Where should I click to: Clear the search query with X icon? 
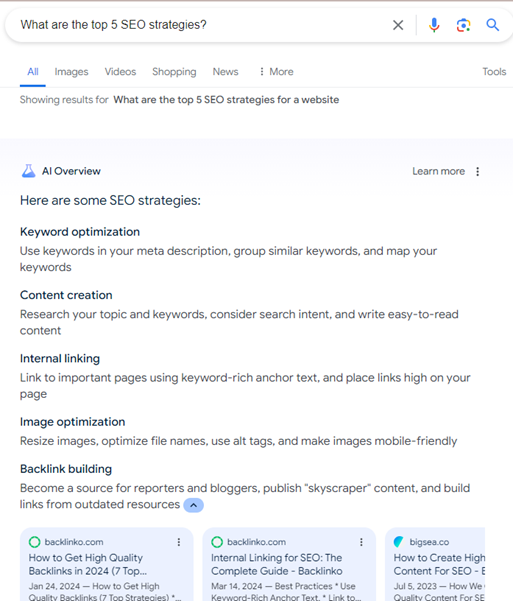[x=398, y=25]
